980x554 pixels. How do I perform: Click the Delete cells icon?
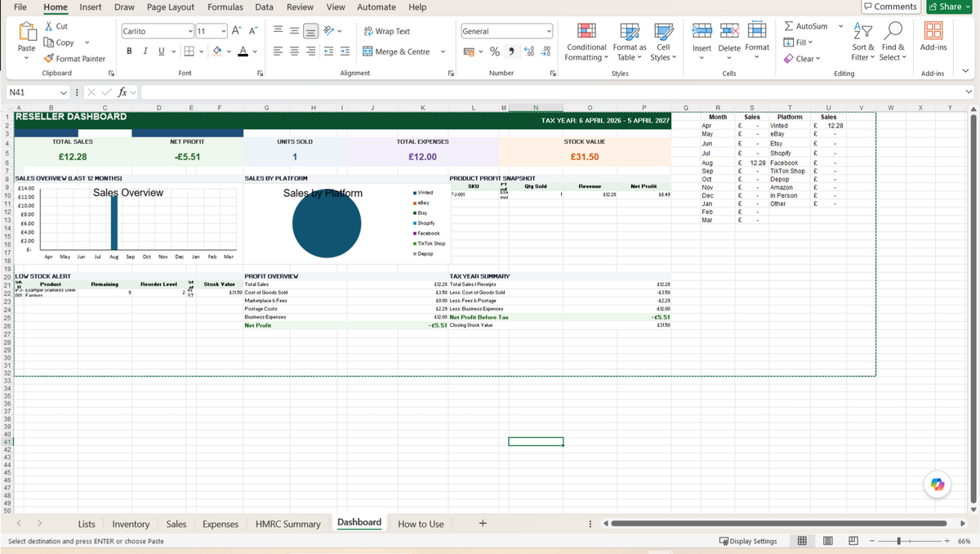[729, 30]
